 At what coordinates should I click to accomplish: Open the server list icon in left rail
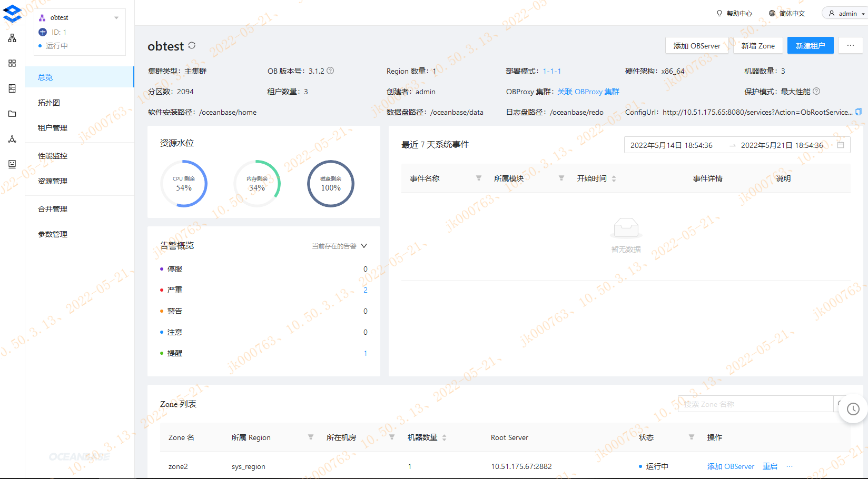point(12,88)
